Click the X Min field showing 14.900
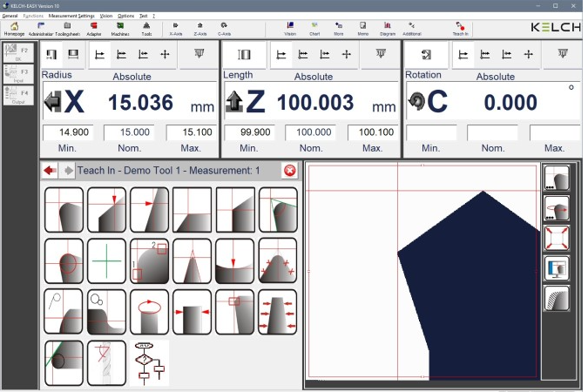This screenshot has height=392, width=588. tap(68, 132)
